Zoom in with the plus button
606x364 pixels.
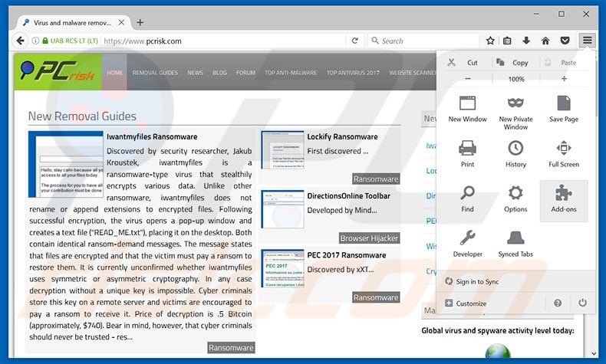(x=564, y=79)
